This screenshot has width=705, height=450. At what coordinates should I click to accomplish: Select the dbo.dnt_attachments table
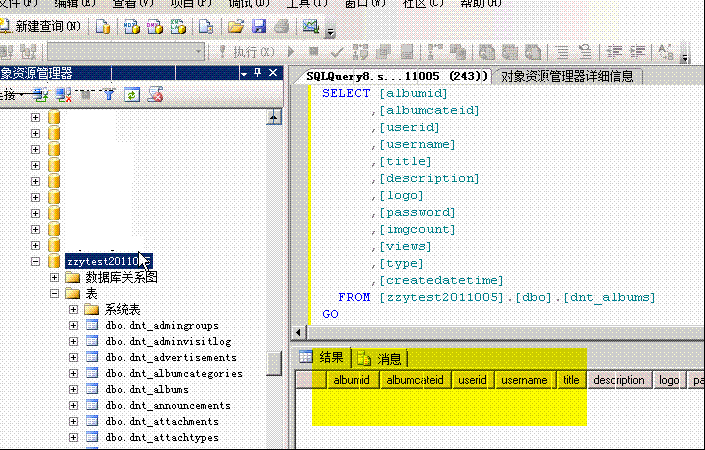162,422
